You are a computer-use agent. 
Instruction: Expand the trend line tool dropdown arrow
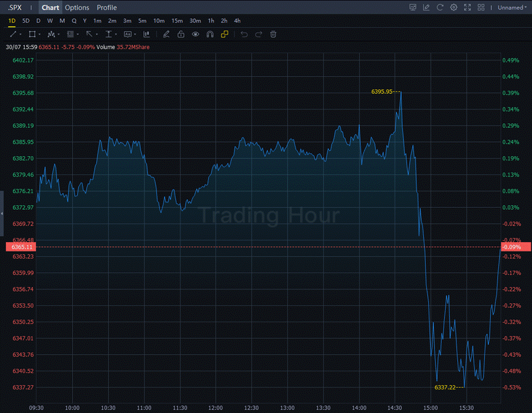click(21, 35)
